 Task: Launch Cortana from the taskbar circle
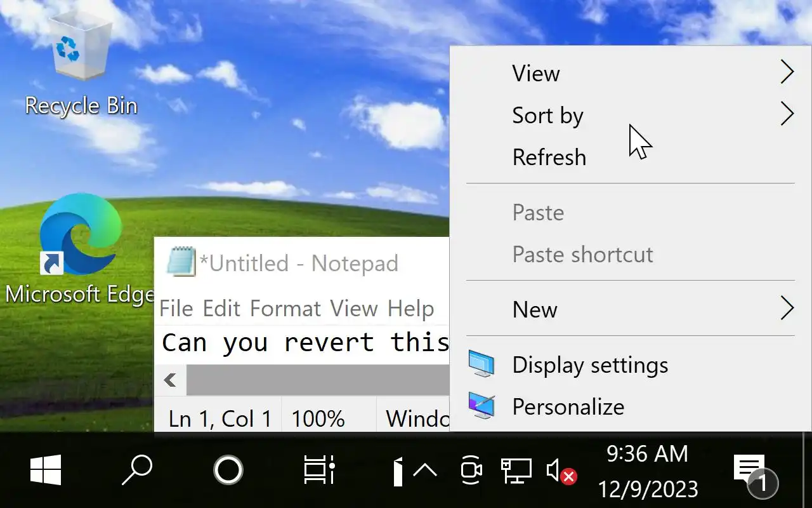(x=228, y=470)
